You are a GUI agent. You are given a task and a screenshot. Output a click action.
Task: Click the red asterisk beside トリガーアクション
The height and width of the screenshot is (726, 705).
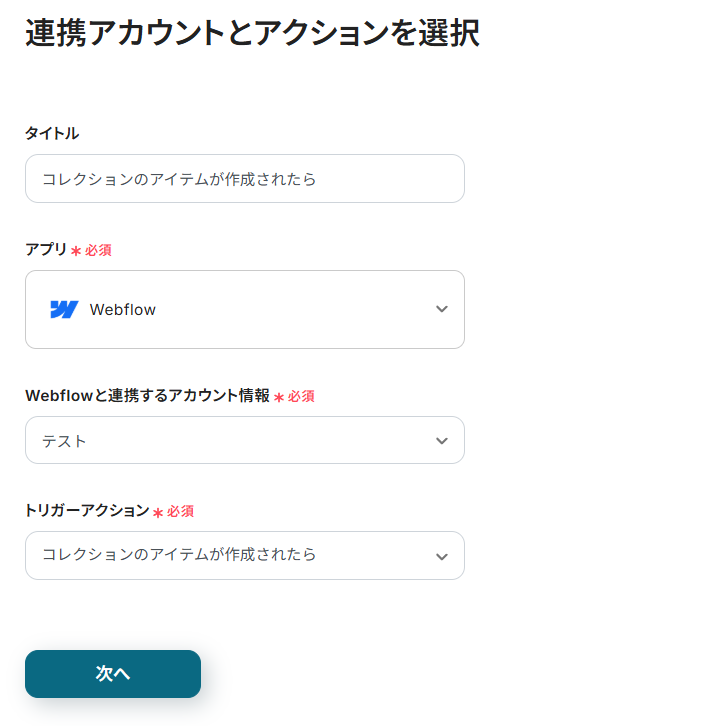pyautogui.click(x=158, y=512)
